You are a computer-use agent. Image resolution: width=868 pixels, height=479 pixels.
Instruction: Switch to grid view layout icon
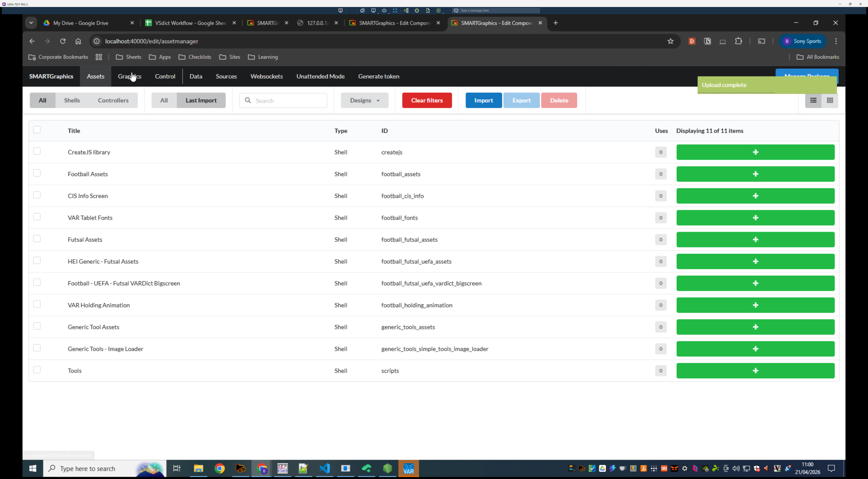[830, 100]
